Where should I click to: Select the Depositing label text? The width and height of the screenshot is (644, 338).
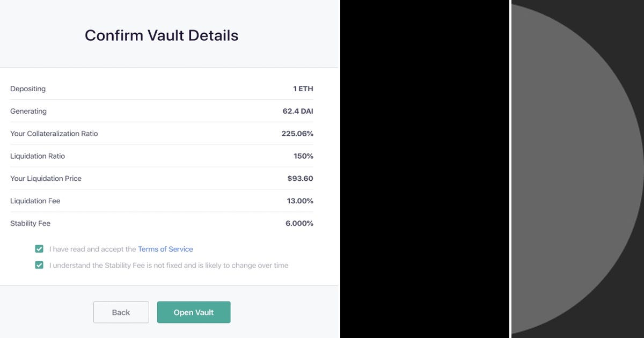click(28, 89)
